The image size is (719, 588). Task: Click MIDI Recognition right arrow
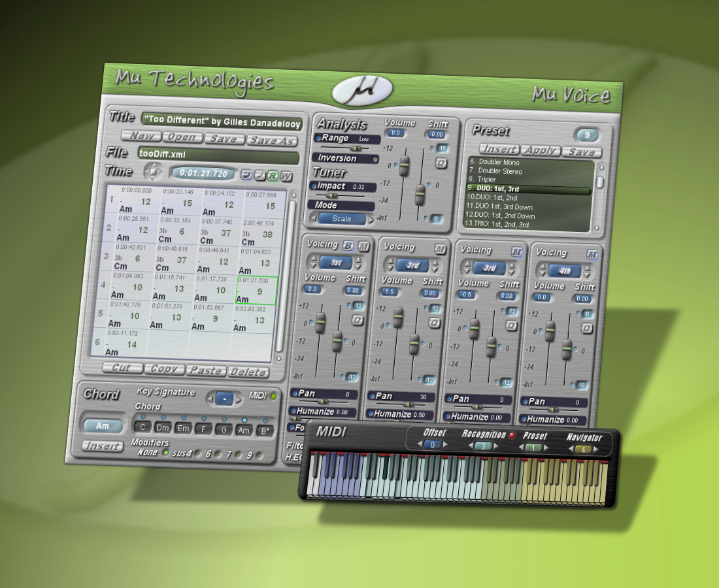point(496,446)
